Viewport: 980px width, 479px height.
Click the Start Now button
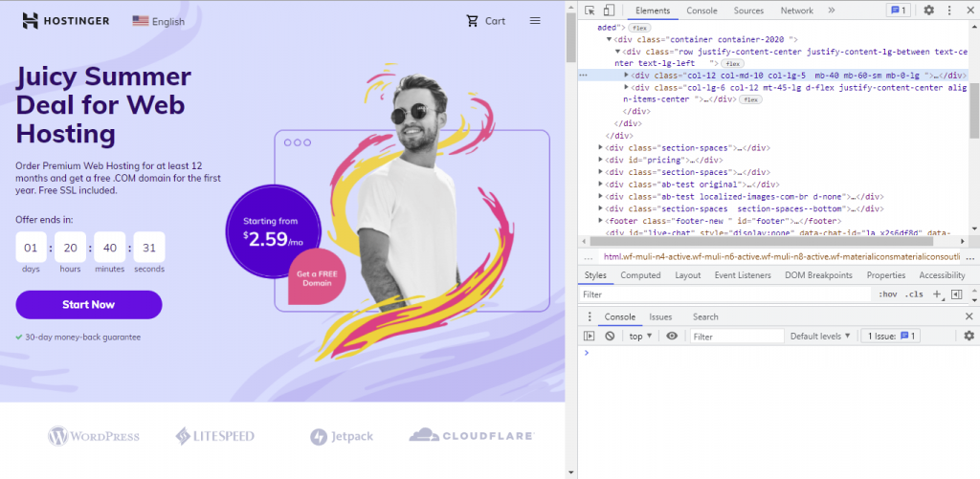[x=89, y=305]
